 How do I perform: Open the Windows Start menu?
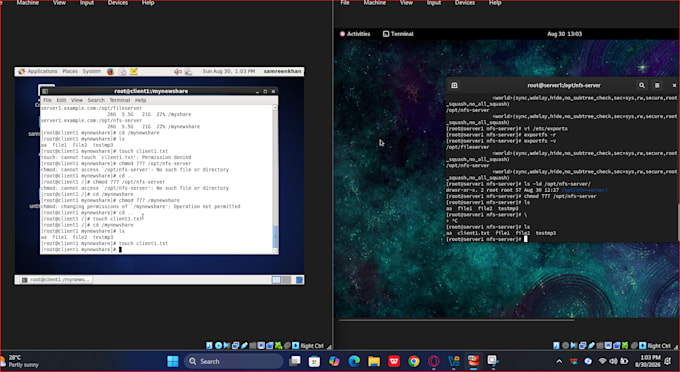pos(173,361)
